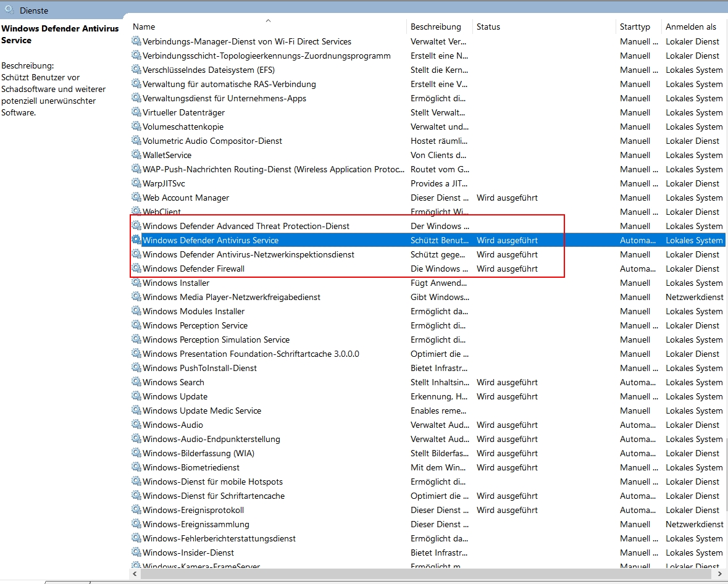Click gear icon beside Windows Search
Image resolution: width=728 pixels, height=584 pixels.
pos(136,382)
